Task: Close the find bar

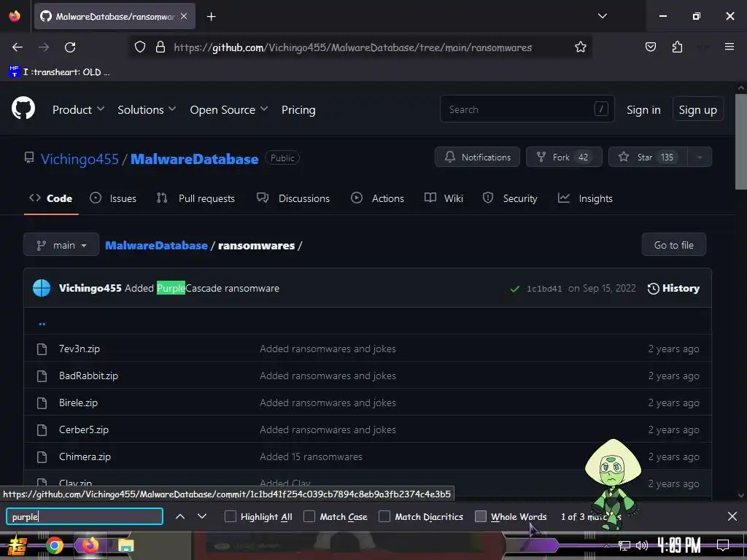Action: (732, 516)
